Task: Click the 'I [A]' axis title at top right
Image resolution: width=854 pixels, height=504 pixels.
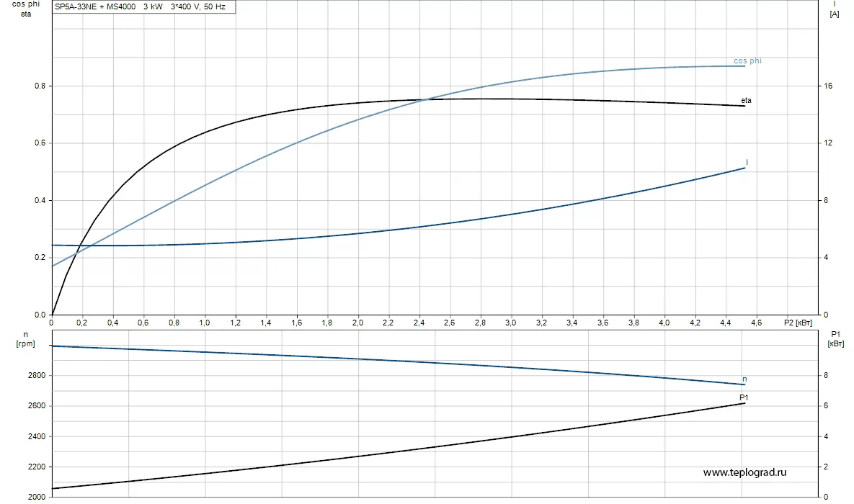Action: pyautogui.click(x=834, y=9)
